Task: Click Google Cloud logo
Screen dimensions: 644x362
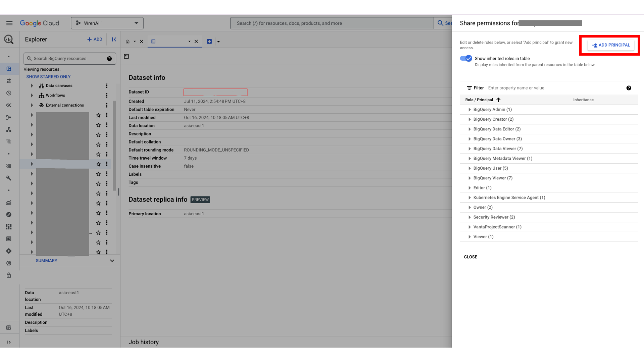Action: point(40,23)
